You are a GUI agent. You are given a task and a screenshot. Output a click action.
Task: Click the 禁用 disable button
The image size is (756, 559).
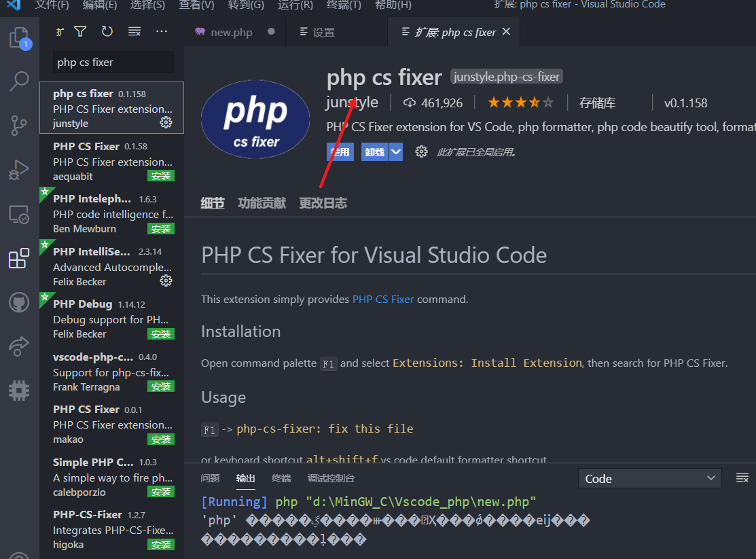[x=340, y=152]
